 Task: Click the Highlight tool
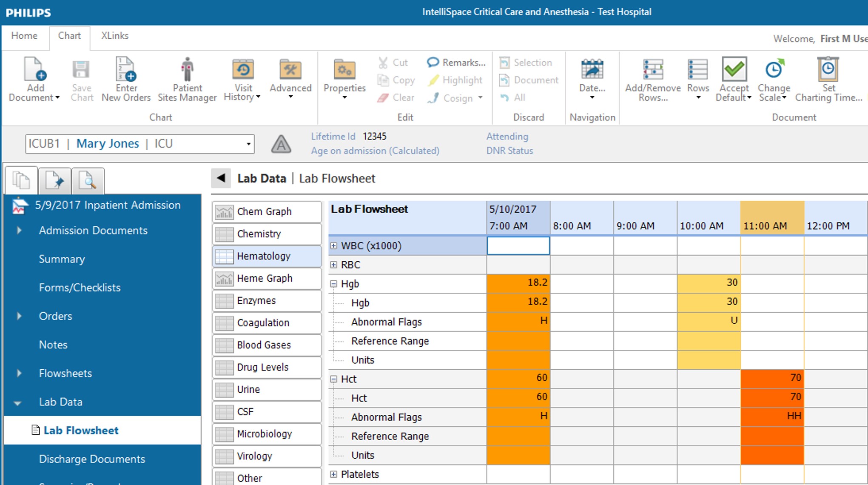[455, 80]
